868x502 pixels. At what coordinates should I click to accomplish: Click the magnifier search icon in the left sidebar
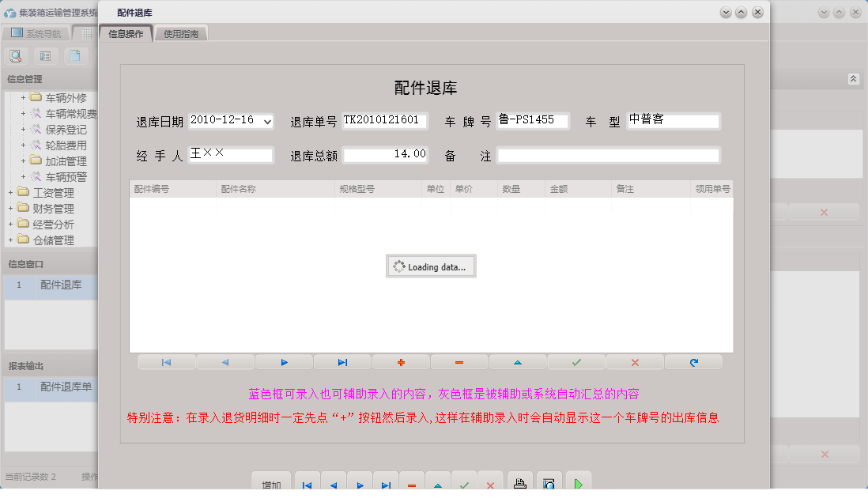click(16, 56)
